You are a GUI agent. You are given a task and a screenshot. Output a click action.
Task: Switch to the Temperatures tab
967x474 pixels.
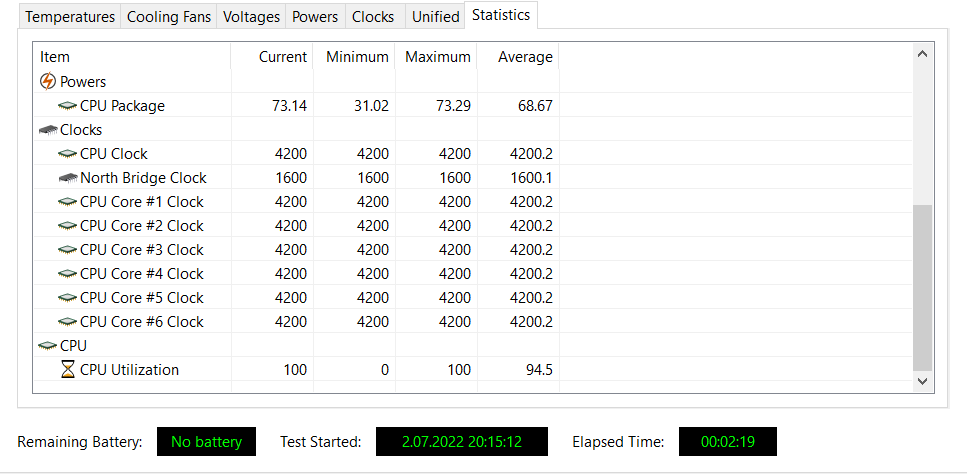70,17
